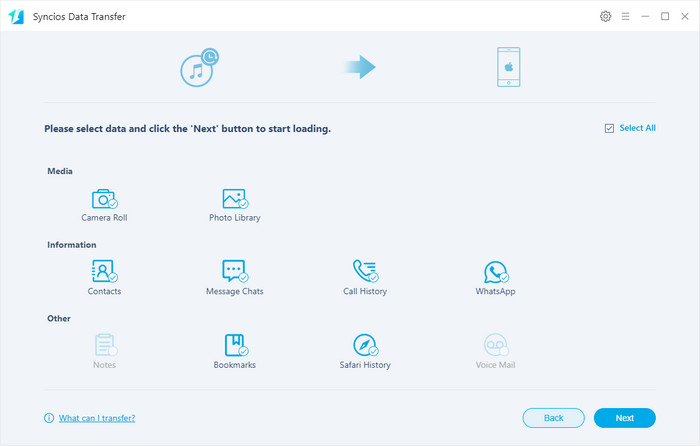Close the Syncios Data Transfer window

click(x=685, y=17)
